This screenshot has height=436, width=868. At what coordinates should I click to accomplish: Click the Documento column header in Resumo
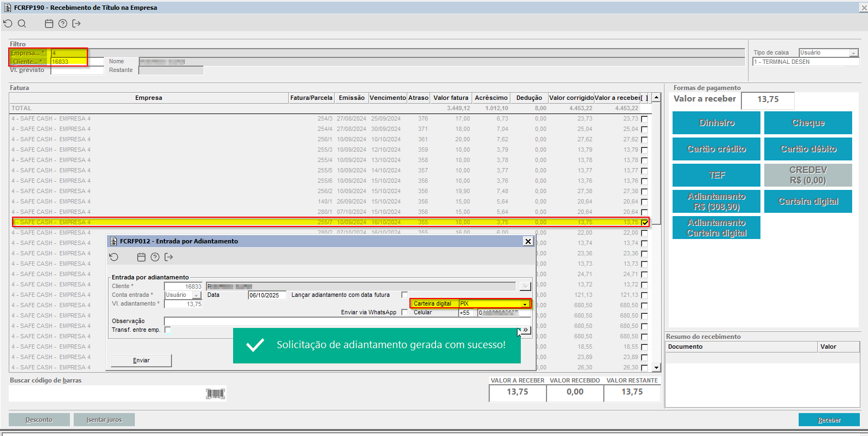pyautogui.click(x=741, y=347)
